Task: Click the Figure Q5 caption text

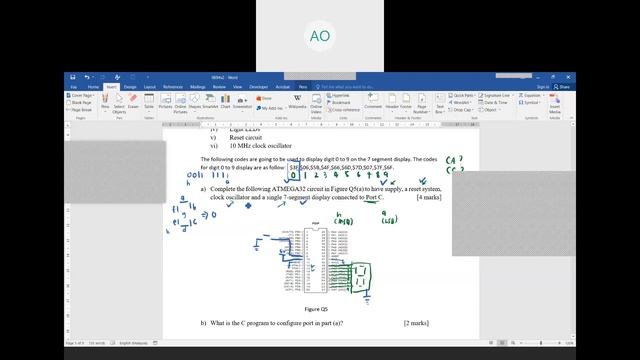Action: pos(316,309)
